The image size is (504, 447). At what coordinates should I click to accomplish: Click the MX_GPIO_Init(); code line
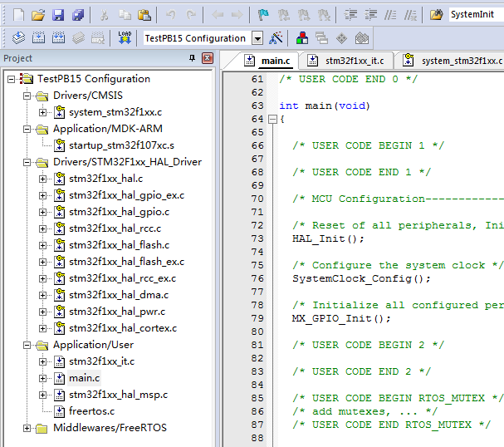(x=341, y=319)
